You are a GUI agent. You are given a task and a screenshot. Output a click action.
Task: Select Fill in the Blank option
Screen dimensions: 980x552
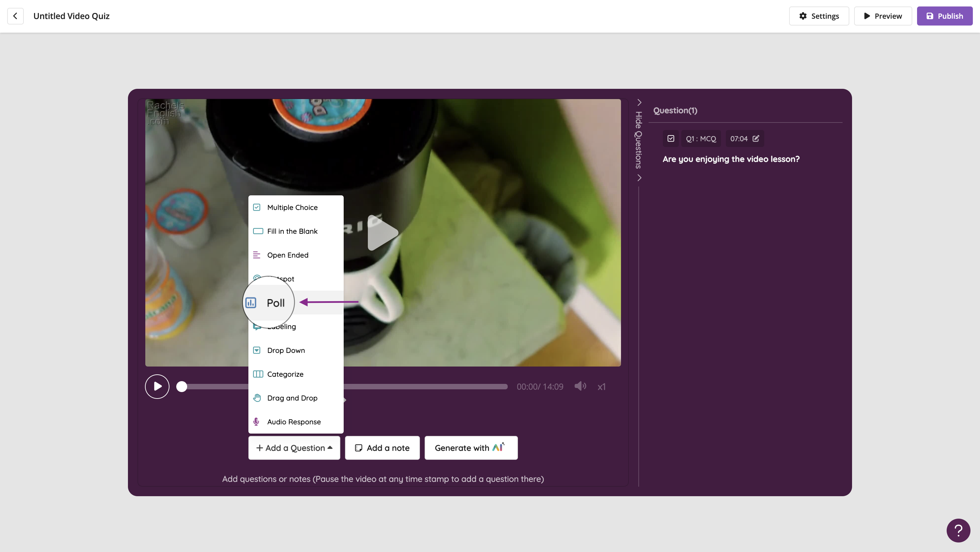292,231
